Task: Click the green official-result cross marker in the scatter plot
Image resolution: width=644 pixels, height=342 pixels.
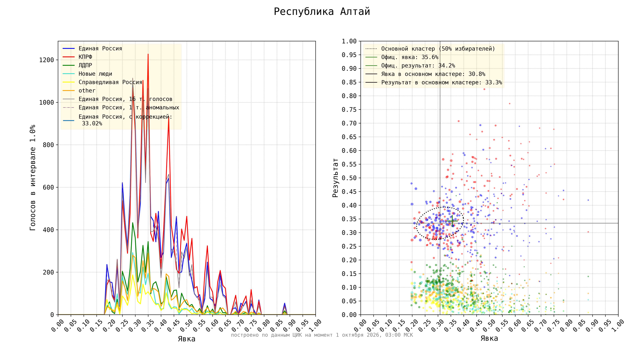Action: pos(452,221)
